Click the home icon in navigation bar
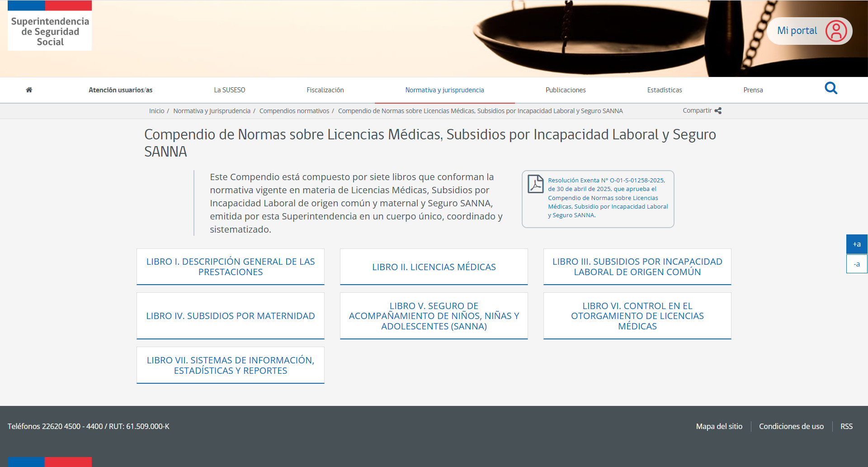This screenshot has width=868, height=467. pos(29,90)
